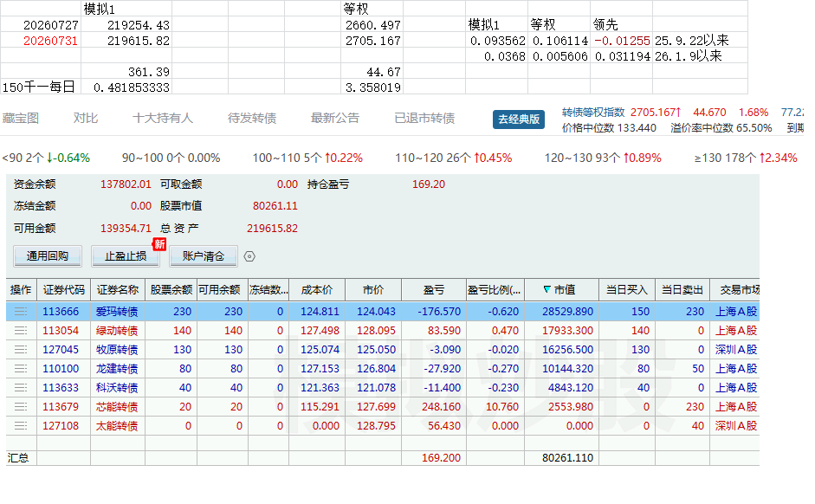Sort by 证券代码 column header
Viewport: 815px width, 504px height.
(x=64, y=290)
